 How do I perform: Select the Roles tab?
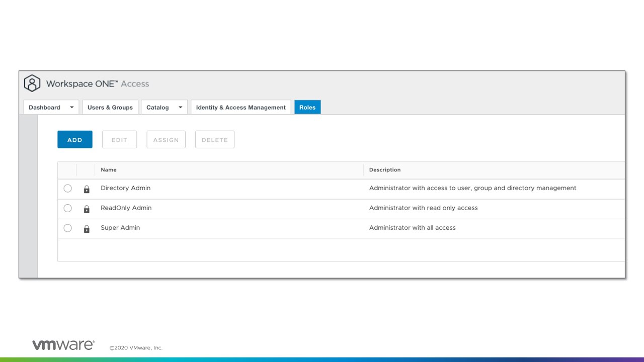(307, 107)
